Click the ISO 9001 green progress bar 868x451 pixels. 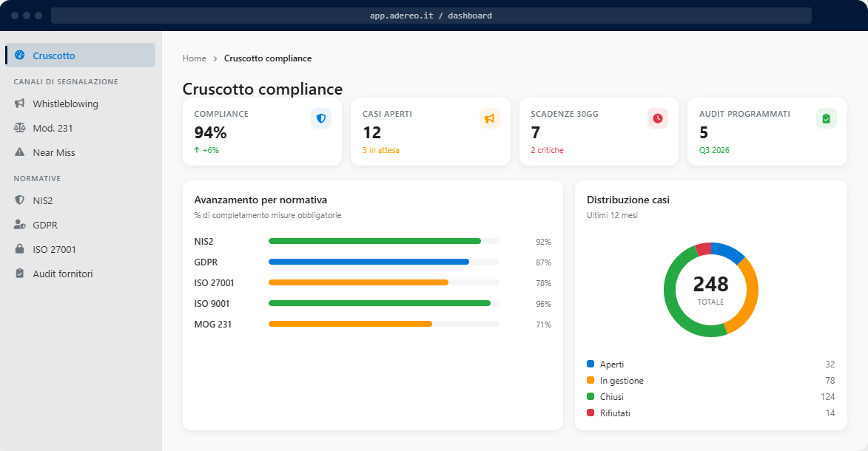[x=379, y=303]
